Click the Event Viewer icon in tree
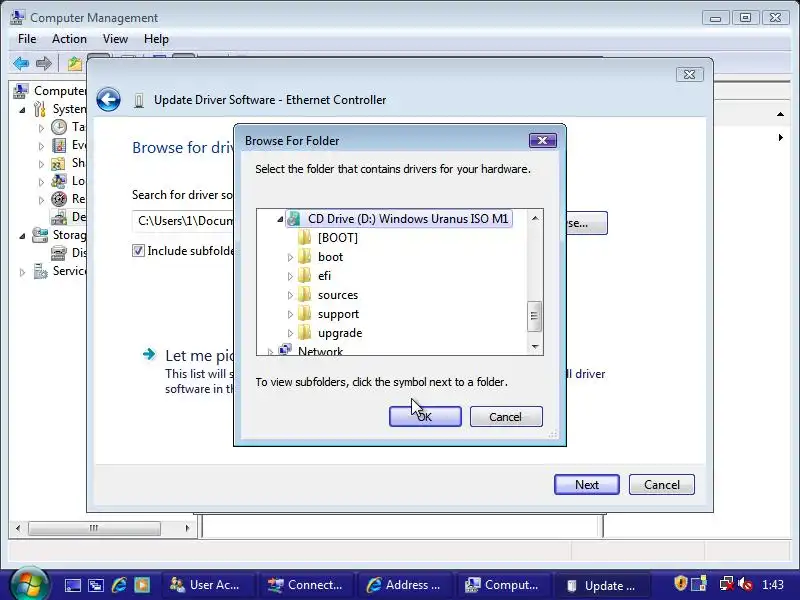 tap(59, 145)
